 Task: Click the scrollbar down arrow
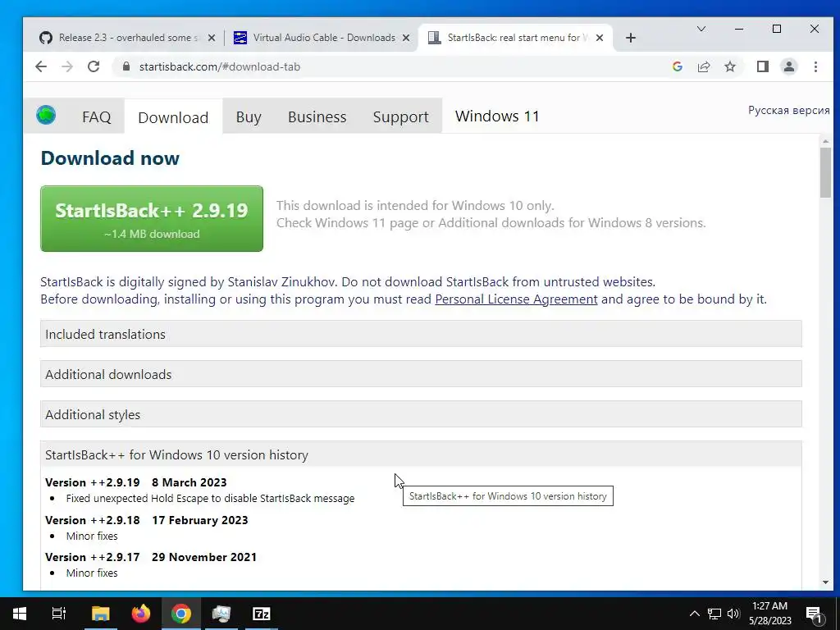click(x=825, y=582)
